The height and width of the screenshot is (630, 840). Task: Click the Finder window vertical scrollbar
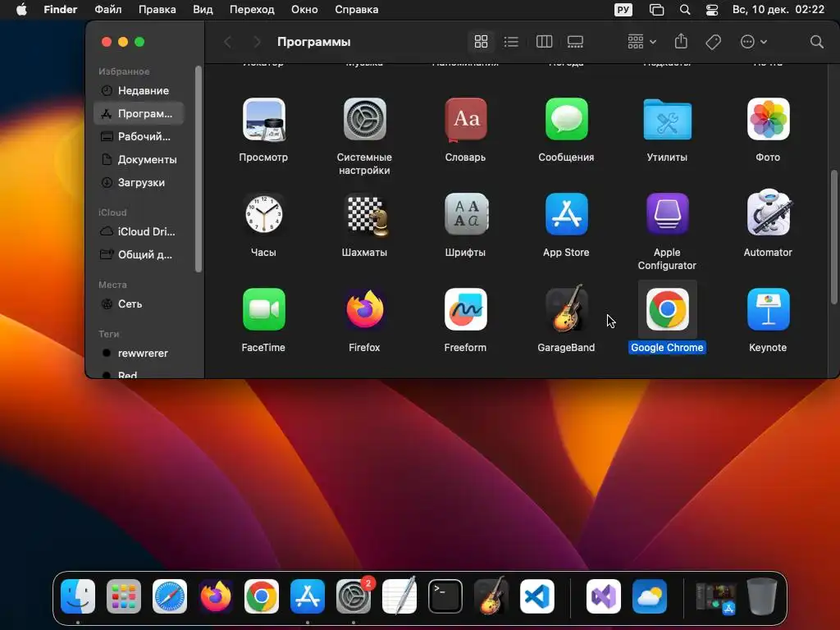[833, 237]
